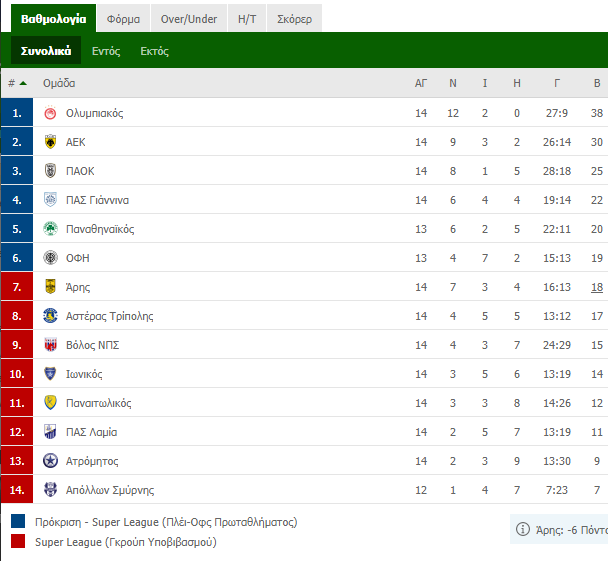
Task: Show the Εκτός away standings
Action: (x=154, y=51)
